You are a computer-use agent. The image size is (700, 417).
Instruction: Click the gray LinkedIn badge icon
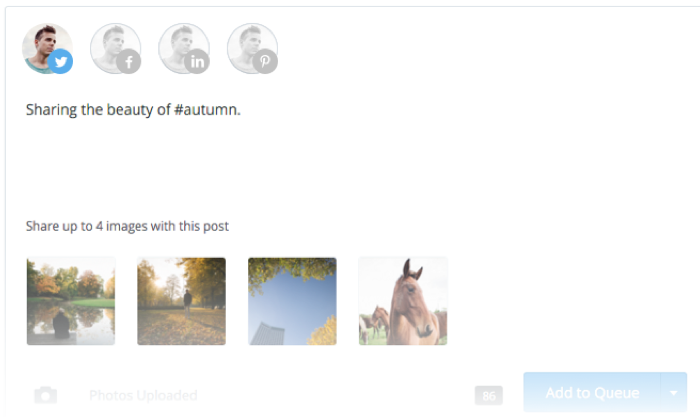(x=197, y=62)
